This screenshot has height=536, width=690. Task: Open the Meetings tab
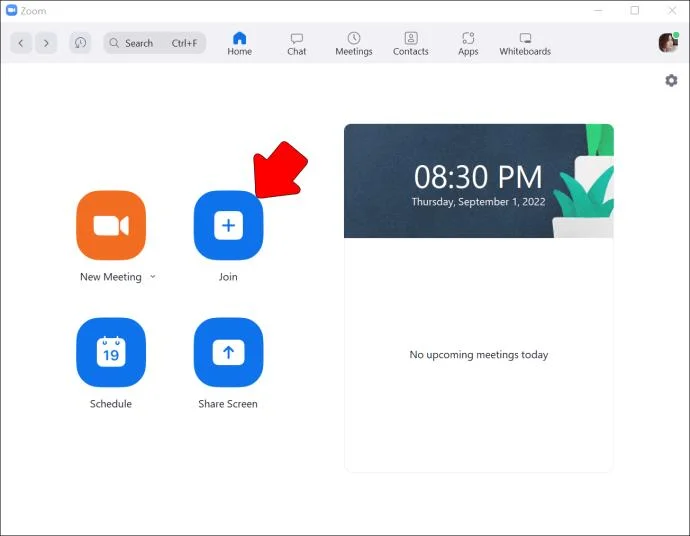[x=354, y=44]
